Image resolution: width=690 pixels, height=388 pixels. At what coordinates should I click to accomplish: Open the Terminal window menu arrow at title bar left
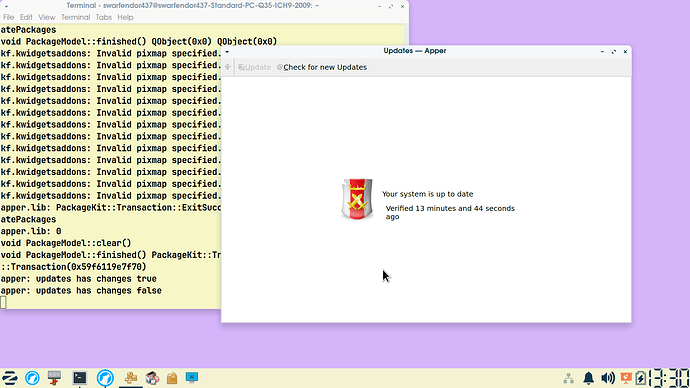6,7
